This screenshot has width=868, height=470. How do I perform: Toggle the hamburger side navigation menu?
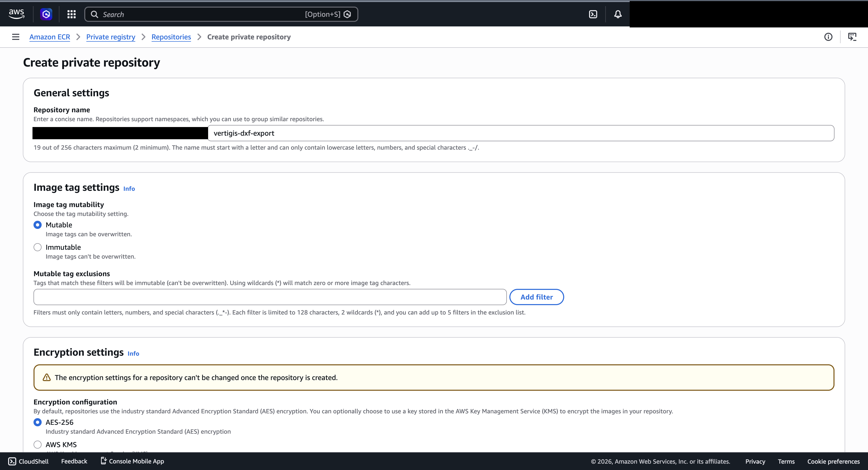15,37
